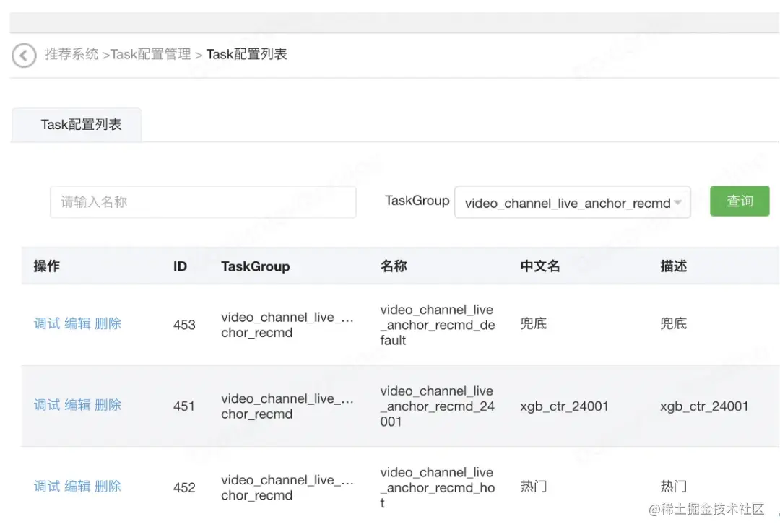
Task: Click the TaskGroup column header
Action: click(x=255, y=266)
